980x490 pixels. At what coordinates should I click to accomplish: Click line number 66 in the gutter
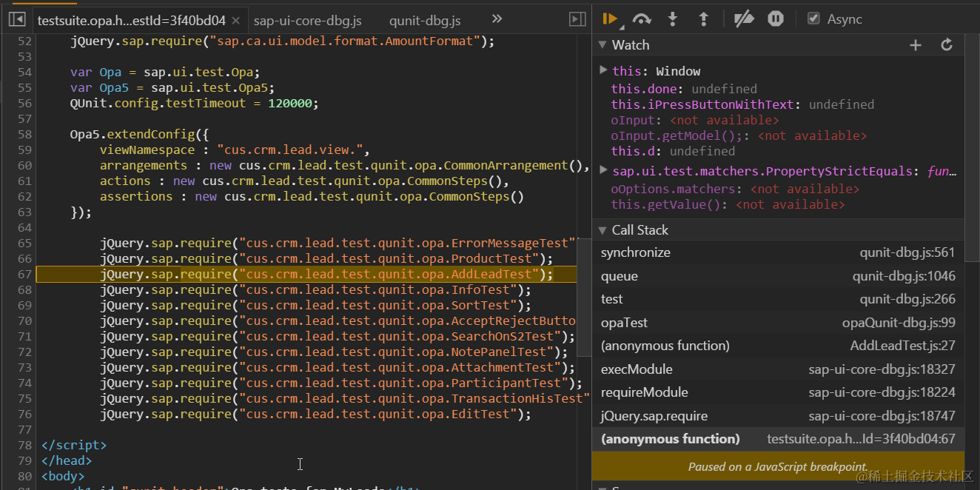click(x=24, y=259)
